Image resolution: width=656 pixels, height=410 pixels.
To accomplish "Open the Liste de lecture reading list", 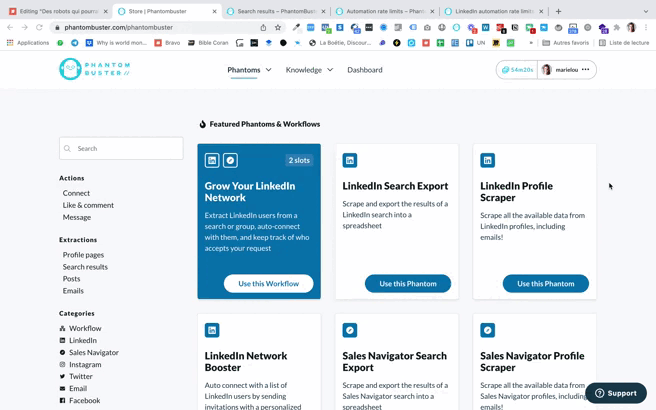I will (624, 43).
